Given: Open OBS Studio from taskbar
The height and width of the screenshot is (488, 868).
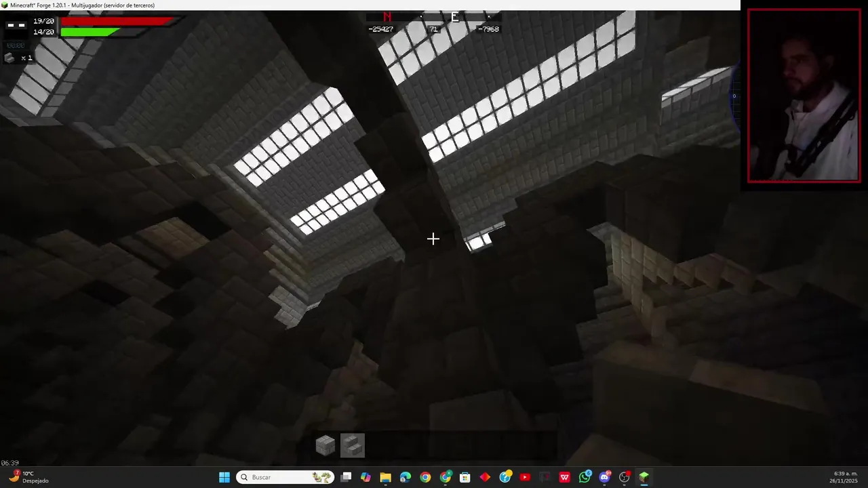Looking at the screenshot, I should [625, 477].
